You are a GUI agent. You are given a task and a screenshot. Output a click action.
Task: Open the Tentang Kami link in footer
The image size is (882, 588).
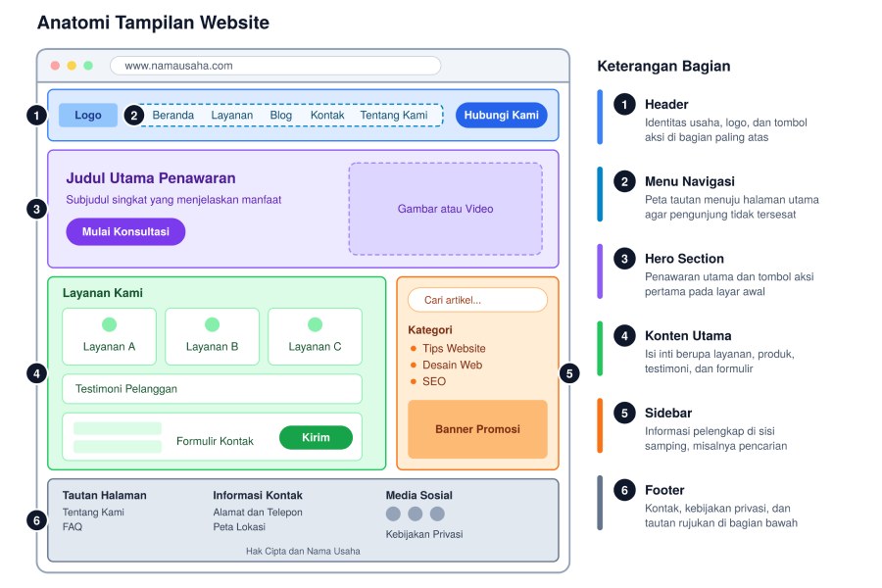[x=93, y=512]
